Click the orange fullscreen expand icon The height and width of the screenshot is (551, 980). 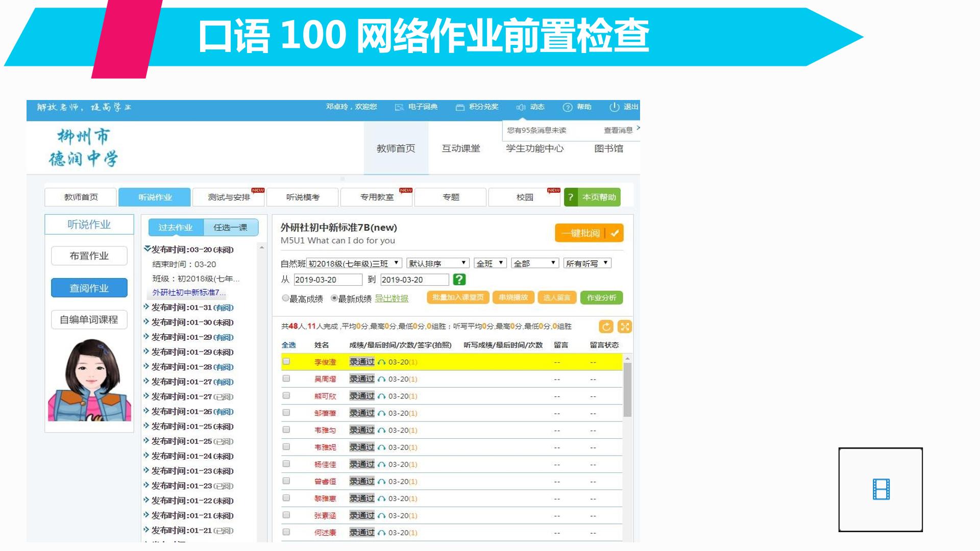pos(625,327)
